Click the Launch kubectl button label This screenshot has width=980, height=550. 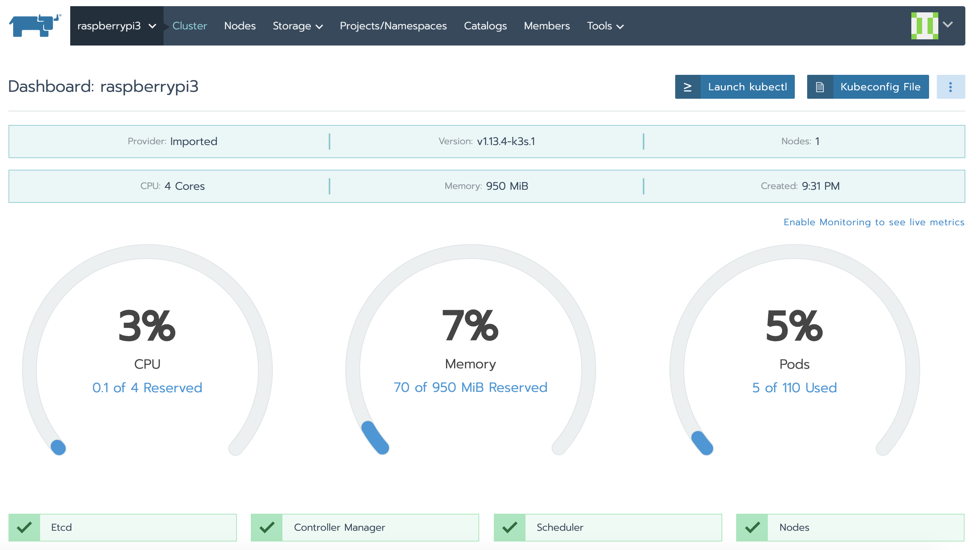point(747,87)
